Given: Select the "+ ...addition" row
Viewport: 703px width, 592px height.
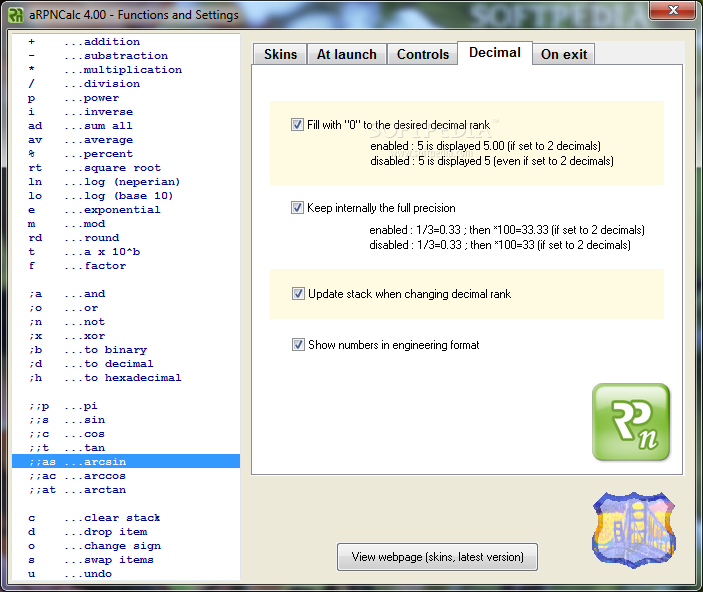Looking at the screenshot, I should pyautogui.click(x=126, y=42).
